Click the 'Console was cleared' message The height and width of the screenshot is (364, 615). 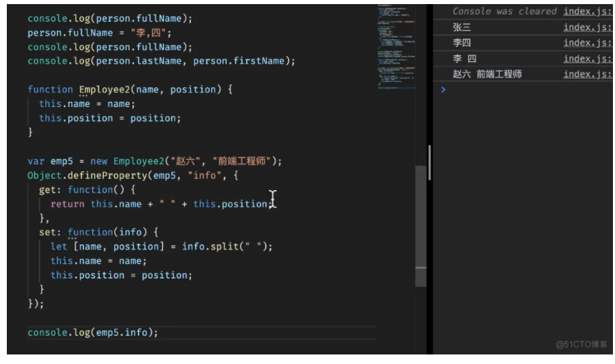coord(504,12)
